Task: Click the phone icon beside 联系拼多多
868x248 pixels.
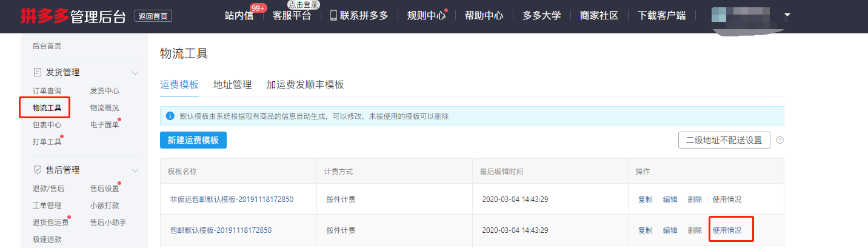Action: (333, 15)
